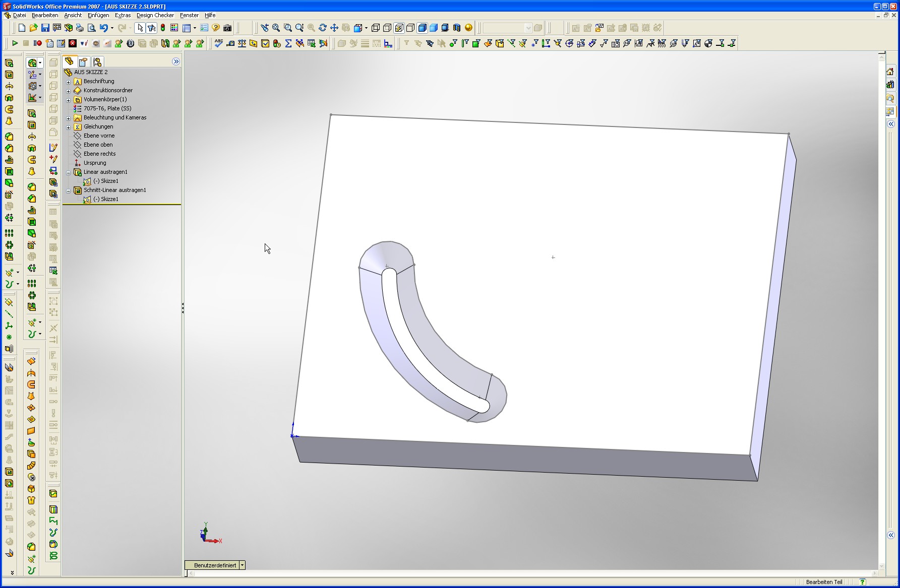The width and height of the screenshot is (900, 588).
Task: Open the Edit Color palette icon
Action: click(174, 28)
